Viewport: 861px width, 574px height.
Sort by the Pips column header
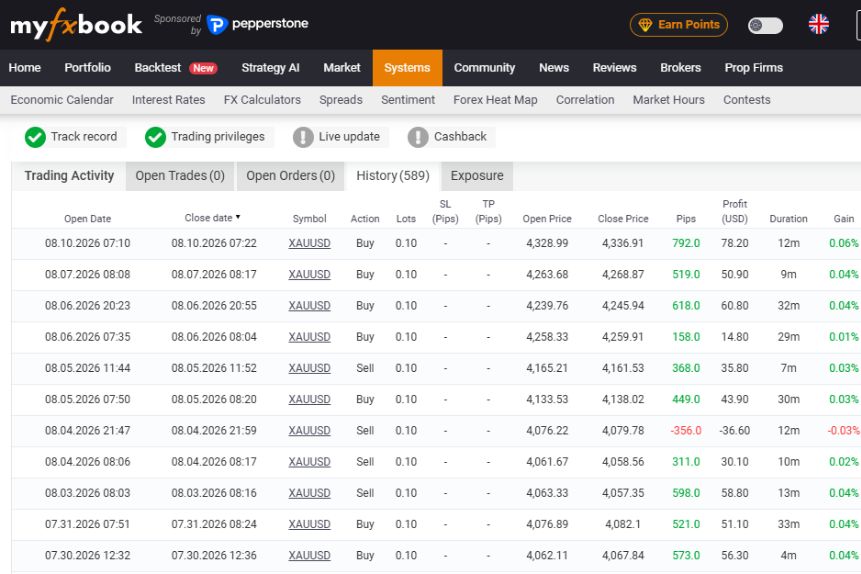tap(686, 219)
